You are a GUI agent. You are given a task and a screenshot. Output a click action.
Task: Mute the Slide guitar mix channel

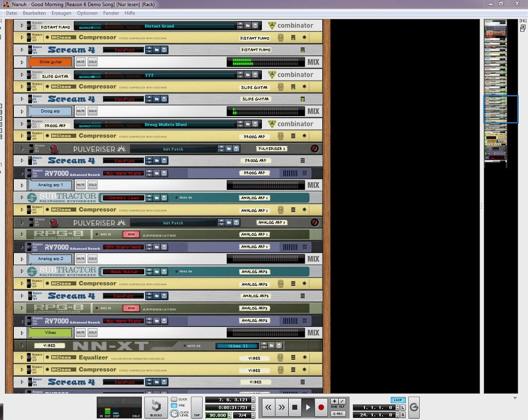point(80,62)
